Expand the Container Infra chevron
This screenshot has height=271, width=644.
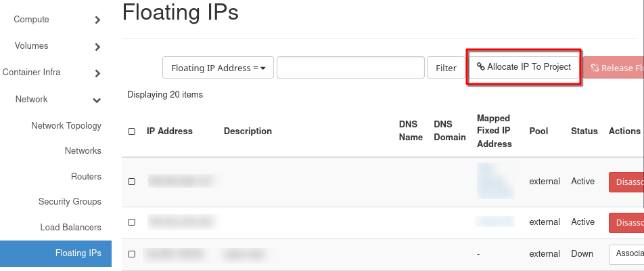click(97, 73)
